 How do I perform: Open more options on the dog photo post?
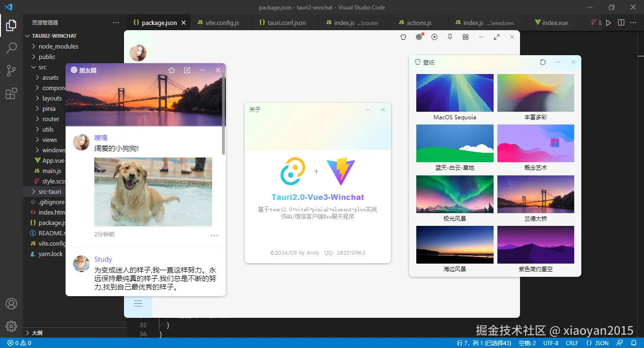(x=215, y=235)
